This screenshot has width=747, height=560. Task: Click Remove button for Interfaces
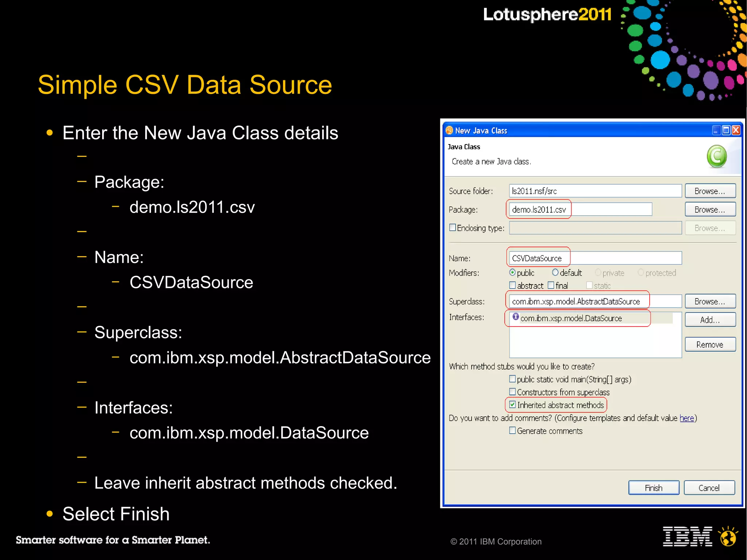tap(710, 344)
